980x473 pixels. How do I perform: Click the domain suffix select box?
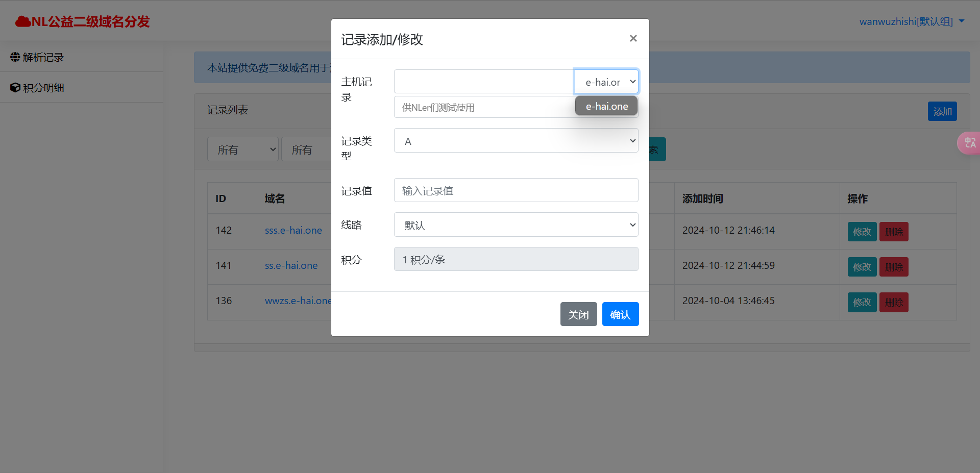(606, 82)
